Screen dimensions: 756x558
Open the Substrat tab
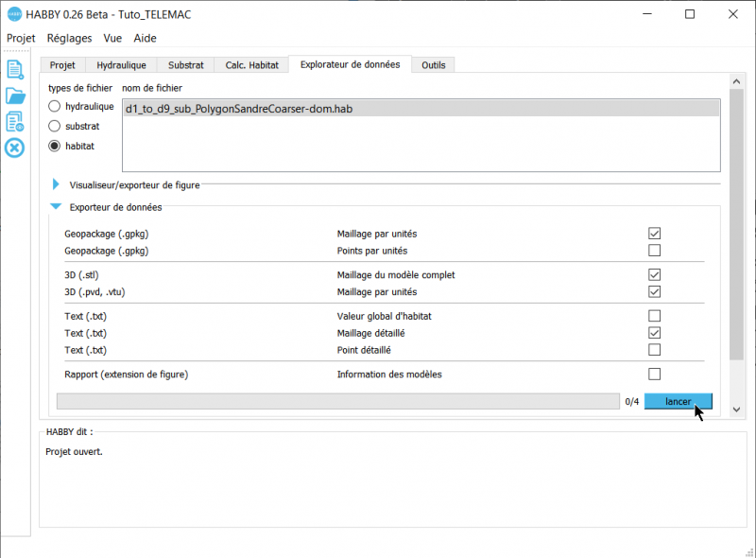[185, 64]
